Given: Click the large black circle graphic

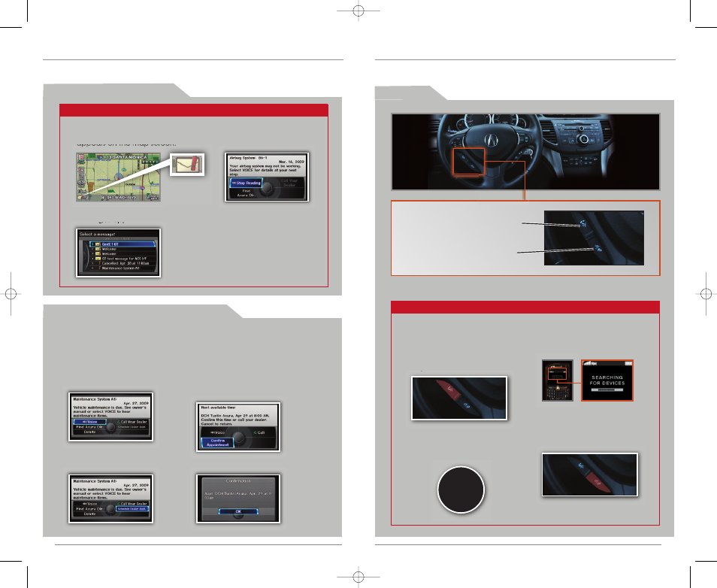Looking at the screenshot, I should (x=460, y=489).
